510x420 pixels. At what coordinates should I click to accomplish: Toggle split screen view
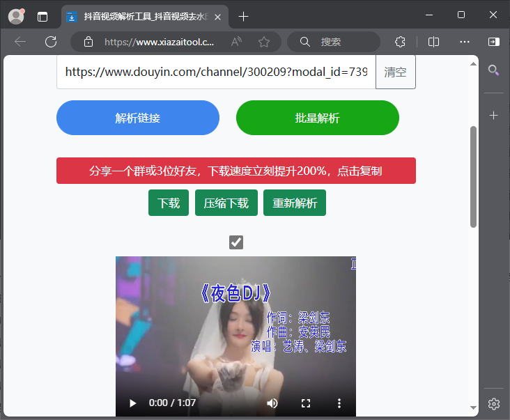point(433,42)
